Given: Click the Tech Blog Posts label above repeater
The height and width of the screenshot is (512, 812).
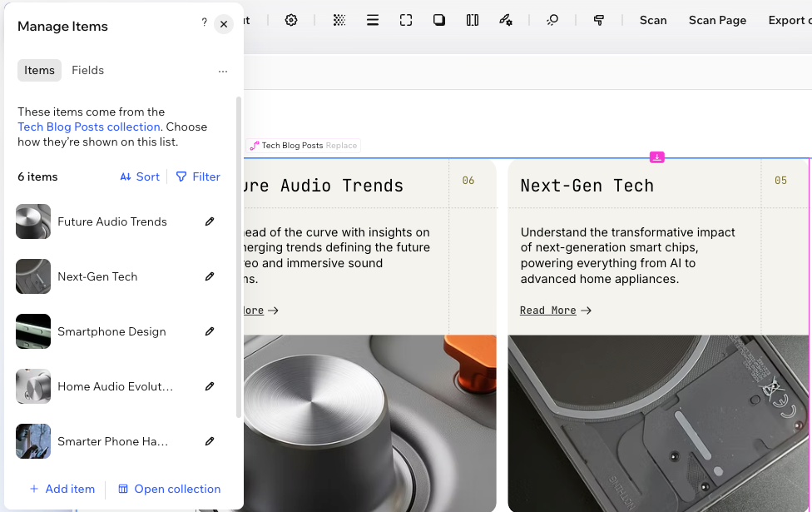Looking at the screenshot, I should tap(292, 146).
